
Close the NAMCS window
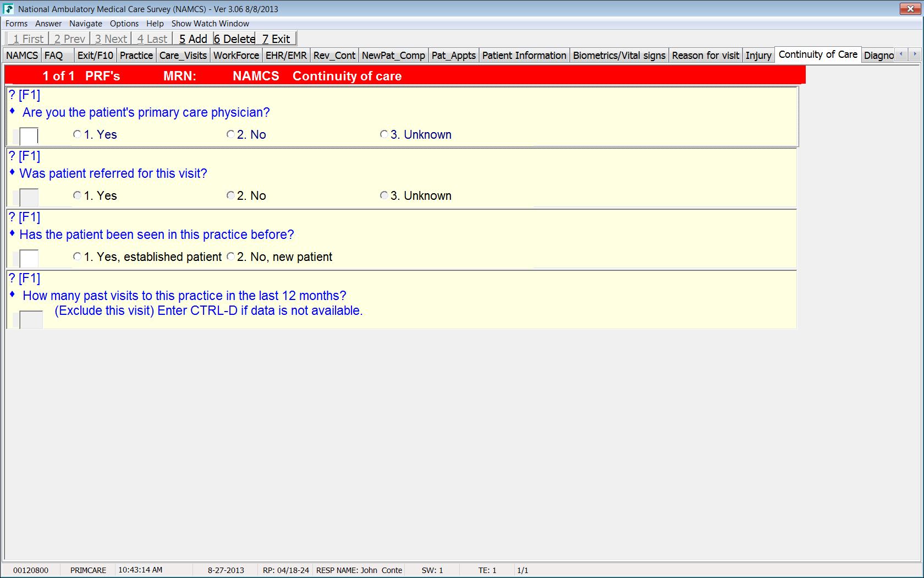[x=910, y=9]
